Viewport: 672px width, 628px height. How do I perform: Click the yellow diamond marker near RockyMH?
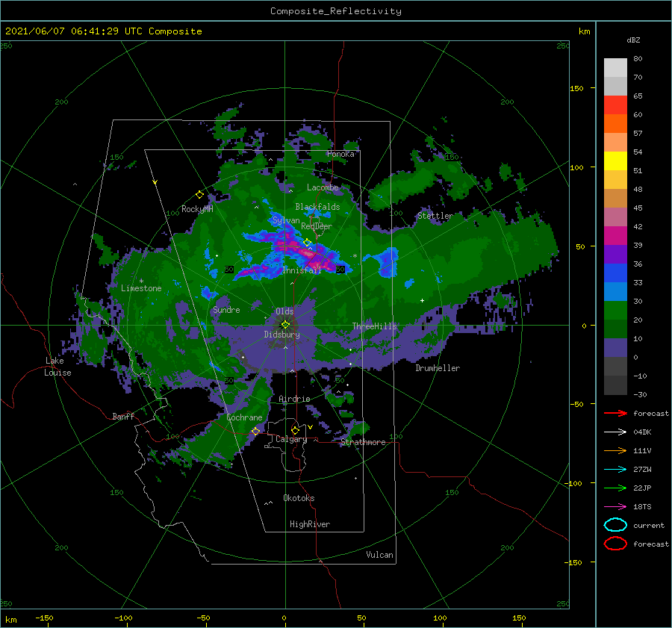tap(199, 195)
